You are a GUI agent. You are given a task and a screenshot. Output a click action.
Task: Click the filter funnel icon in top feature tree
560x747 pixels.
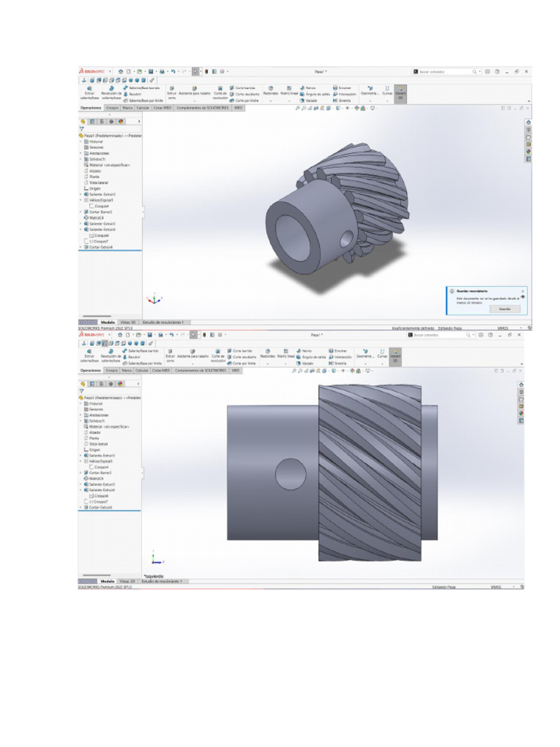pyautogui.click(x=82, y=128)
